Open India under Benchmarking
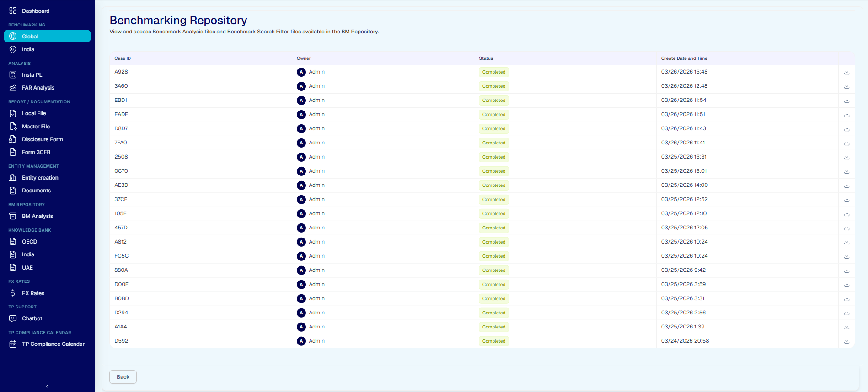 pos(47,49)
